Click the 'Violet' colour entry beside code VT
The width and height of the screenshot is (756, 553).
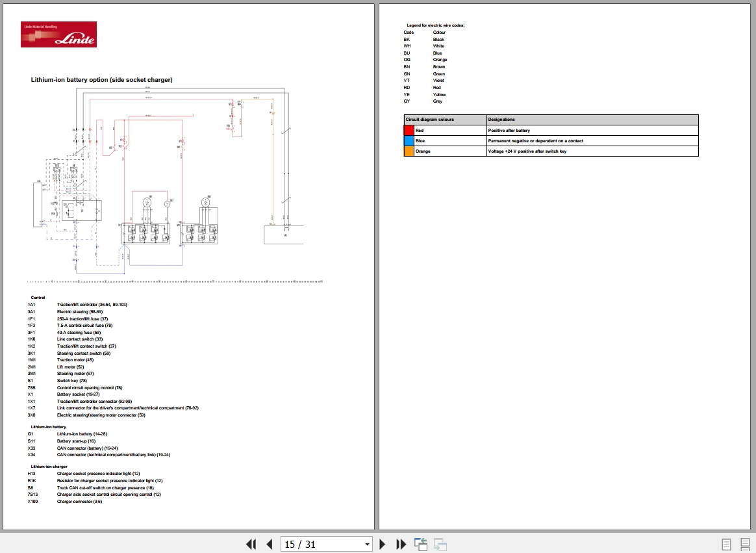(439, 81)
